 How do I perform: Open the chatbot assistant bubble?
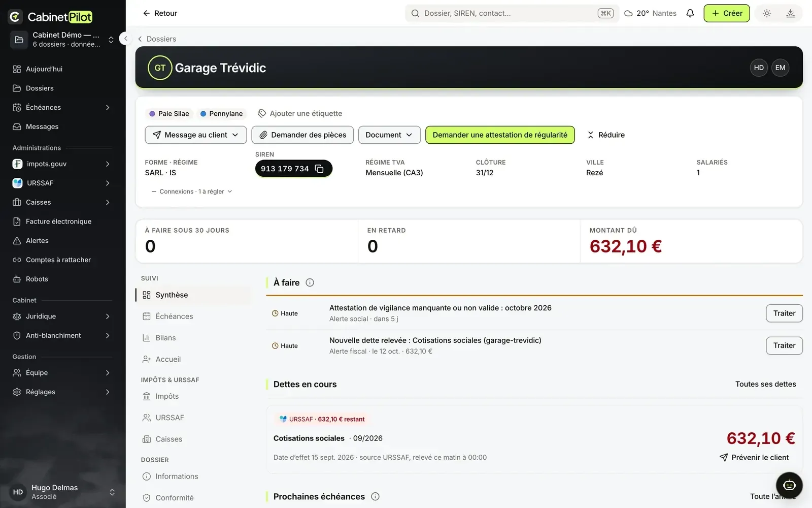click(x=789, y=485)
